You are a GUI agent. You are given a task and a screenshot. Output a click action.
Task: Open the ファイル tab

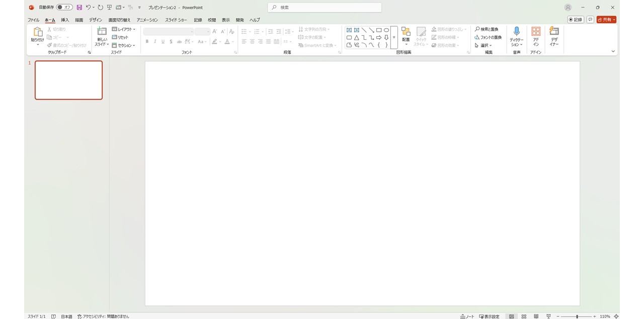33,20
